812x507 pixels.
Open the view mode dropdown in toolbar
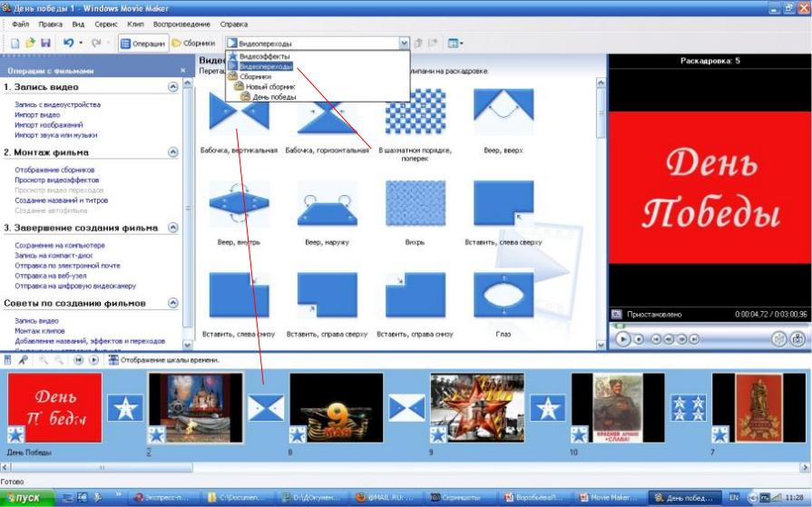455,44
